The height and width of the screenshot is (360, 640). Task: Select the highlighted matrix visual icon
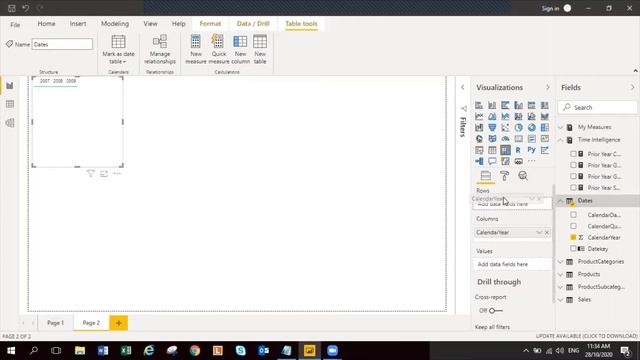click(505, 150)
